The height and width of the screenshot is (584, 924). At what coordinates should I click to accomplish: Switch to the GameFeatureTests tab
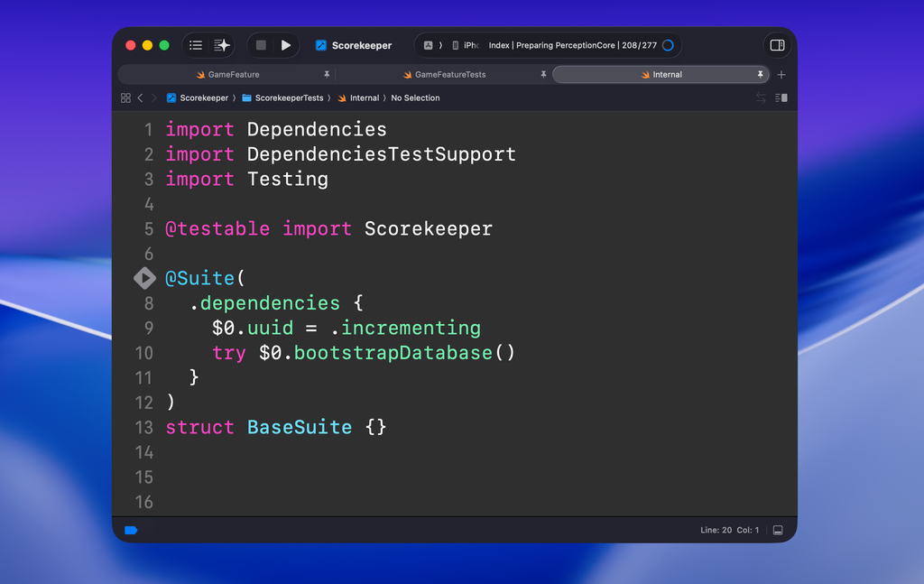coord(449,75)
